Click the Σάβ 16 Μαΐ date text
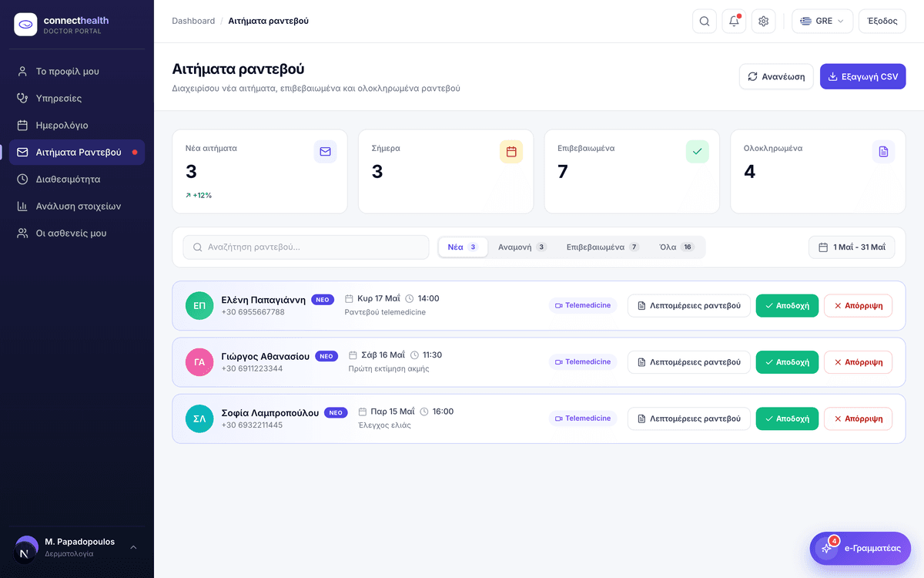 [383, 355]
